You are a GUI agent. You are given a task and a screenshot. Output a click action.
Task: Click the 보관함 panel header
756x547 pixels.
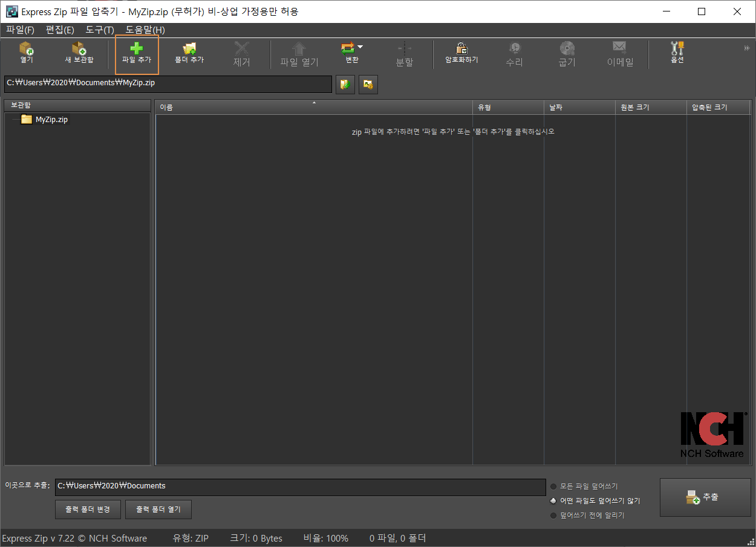coord(77,105)
